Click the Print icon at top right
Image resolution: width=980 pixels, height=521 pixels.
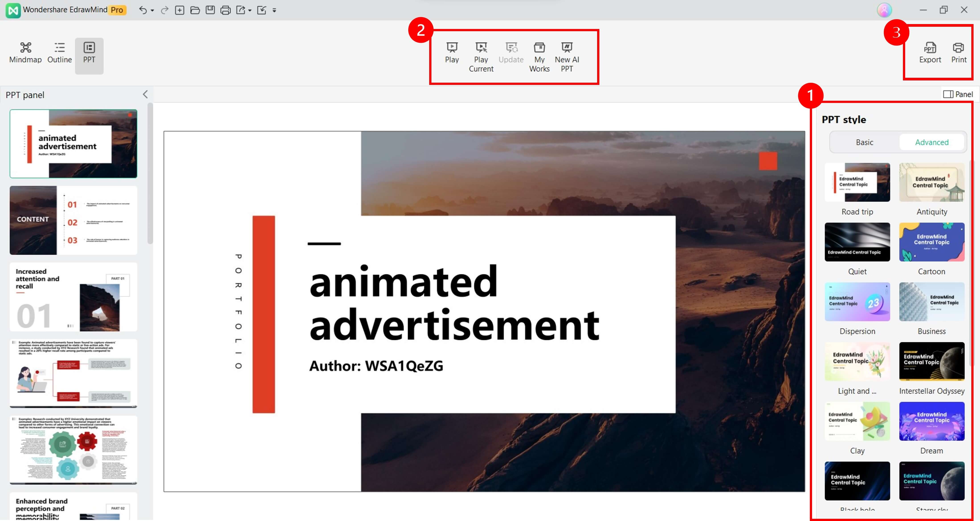click(958, 48)
